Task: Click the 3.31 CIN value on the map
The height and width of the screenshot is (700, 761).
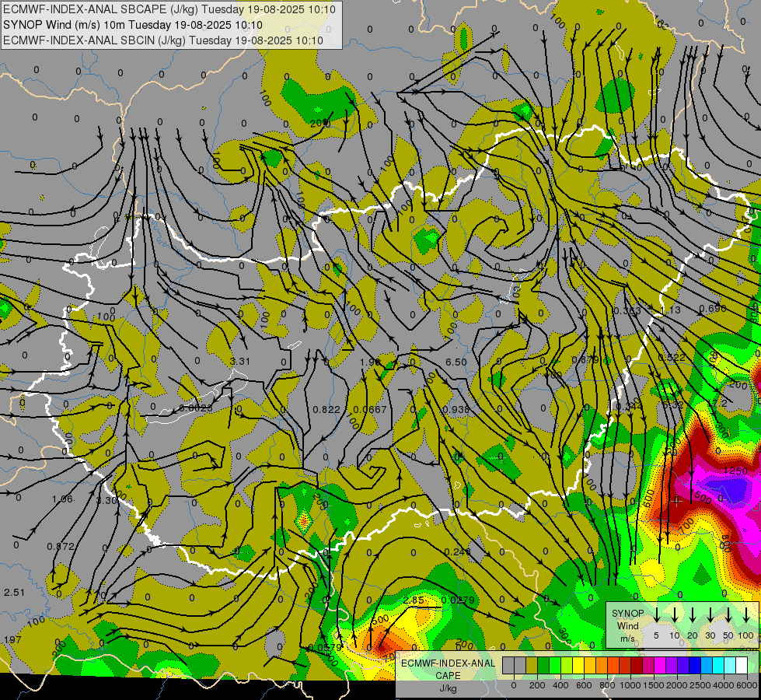Action: point(239,362)
